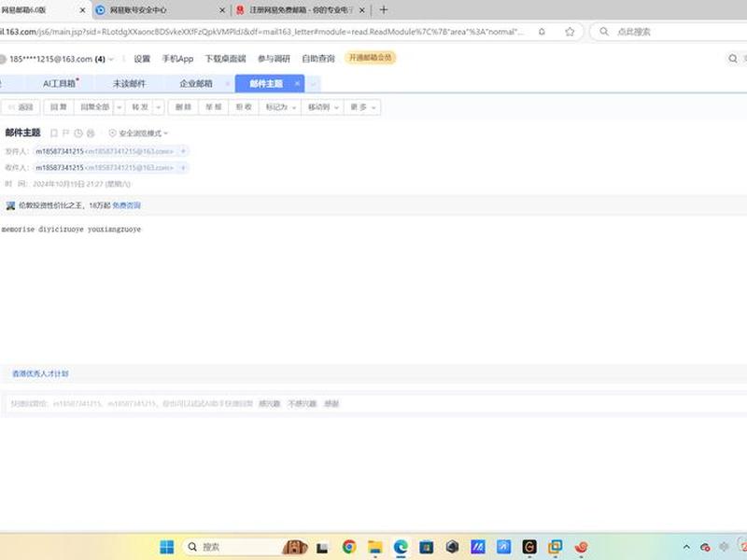The width and height of the screenshot is (747, 560).
Task: Expand the account dropdown 185****1215@163.com
Action: [x=111, y=59]
